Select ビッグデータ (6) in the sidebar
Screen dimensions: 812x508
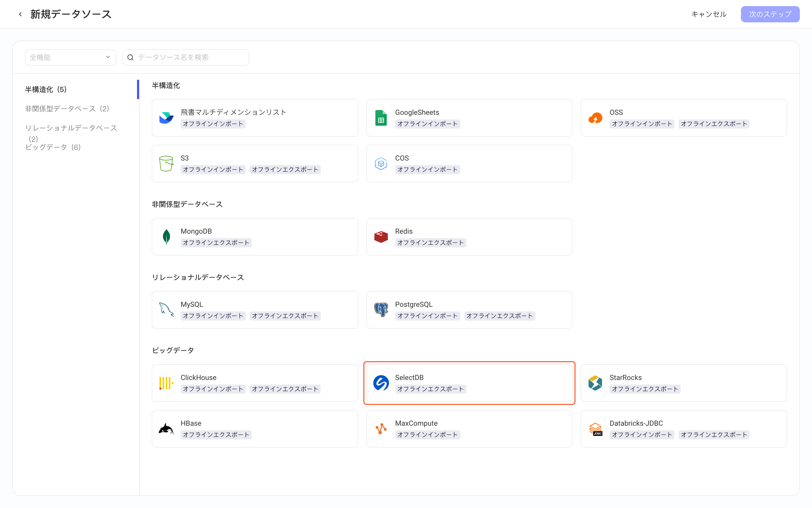[53, 147]
